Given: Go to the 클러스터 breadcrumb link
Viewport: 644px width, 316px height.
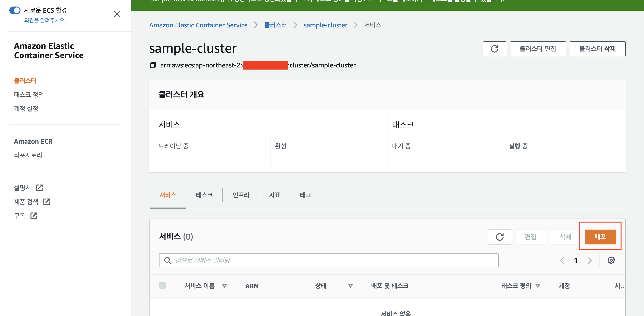Looking at the screenshot, I should pyautogui.click(x=276, y=25).
